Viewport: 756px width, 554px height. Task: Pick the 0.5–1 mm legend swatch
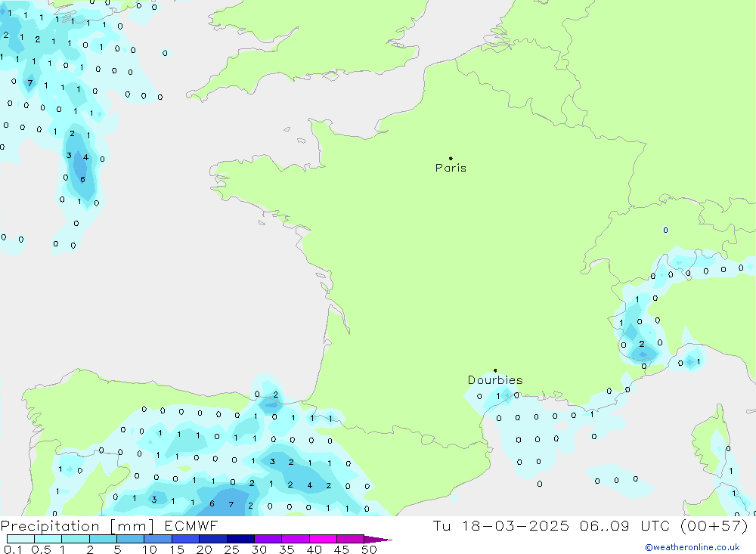(x=48, y=539)
